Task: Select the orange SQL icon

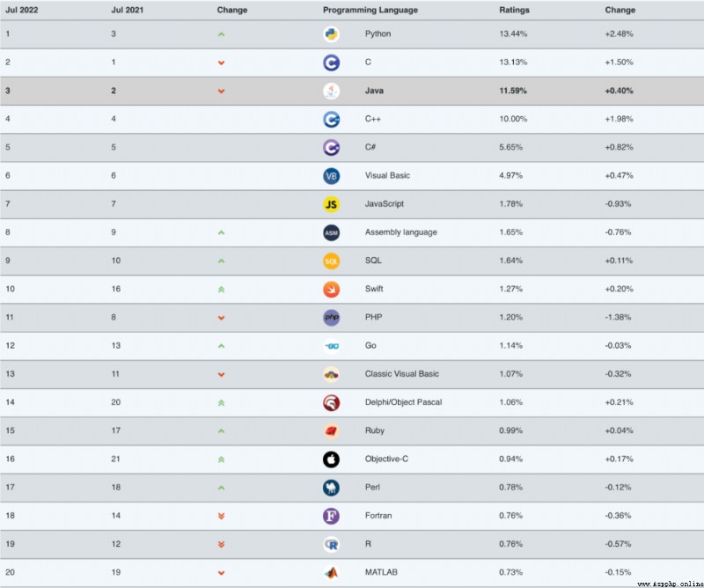Action: [332, 261]
